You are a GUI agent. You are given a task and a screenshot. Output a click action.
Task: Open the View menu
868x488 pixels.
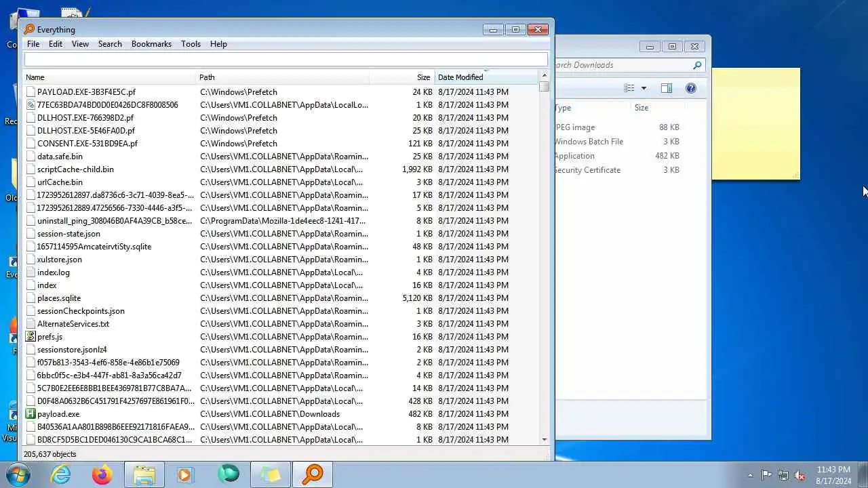click(x=80, y=44)
